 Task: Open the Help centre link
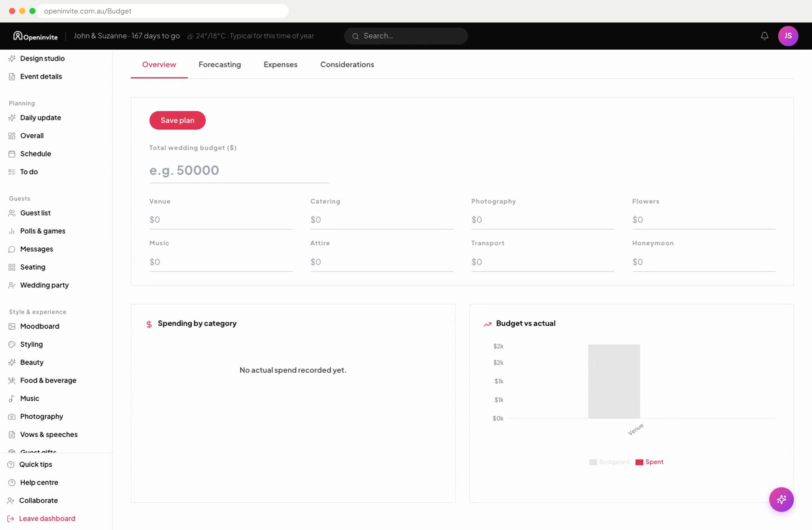(x=39, y=483)
